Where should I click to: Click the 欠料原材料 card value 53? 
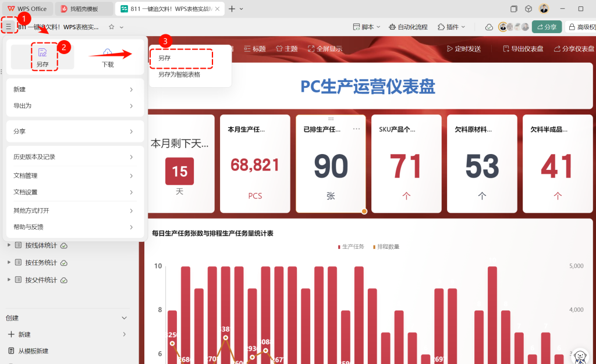point(482,166)
